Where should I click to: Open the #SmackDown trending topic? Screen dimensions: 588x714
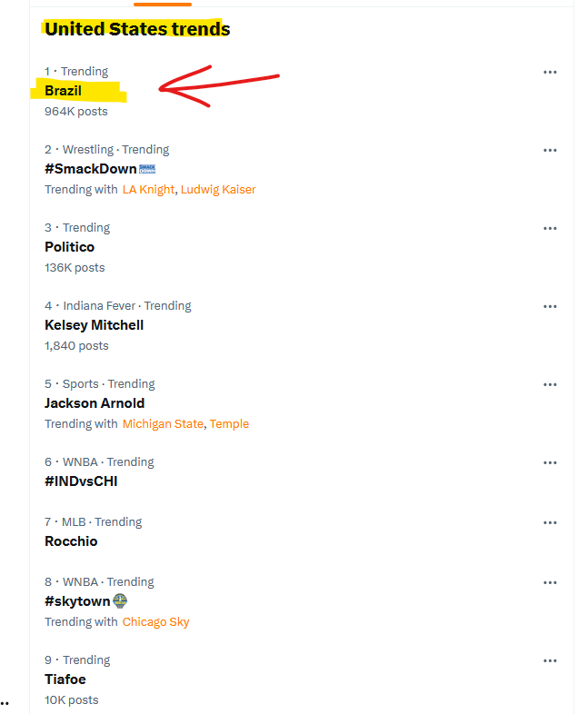[90, 169]
